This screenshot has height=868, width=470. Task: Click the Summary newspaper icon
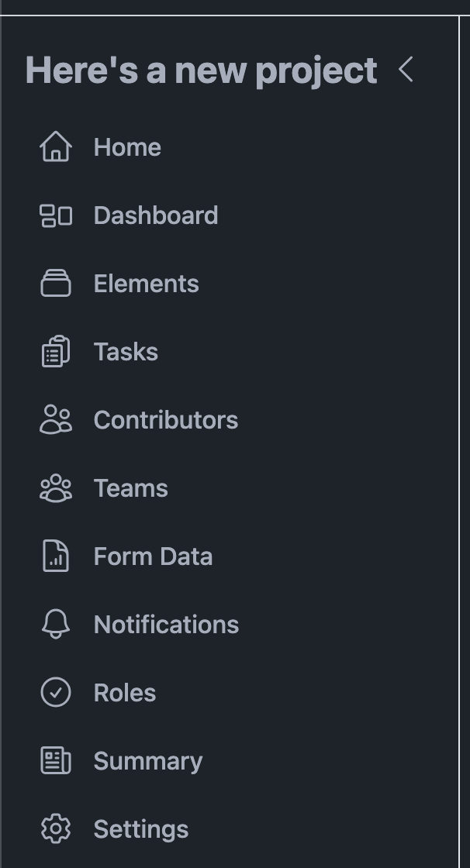click(x=55, y=761)
